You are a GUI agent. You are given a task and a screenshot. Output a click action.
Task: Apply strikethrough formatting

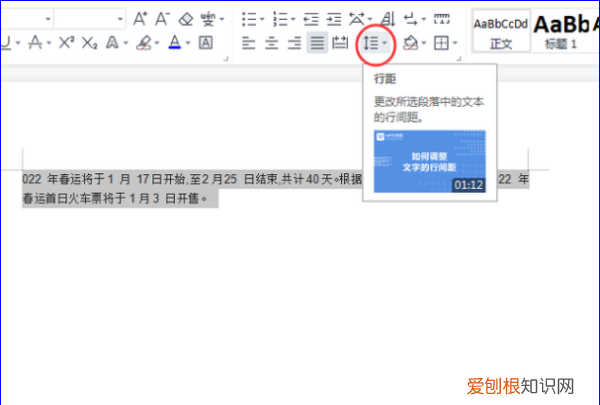36,42
